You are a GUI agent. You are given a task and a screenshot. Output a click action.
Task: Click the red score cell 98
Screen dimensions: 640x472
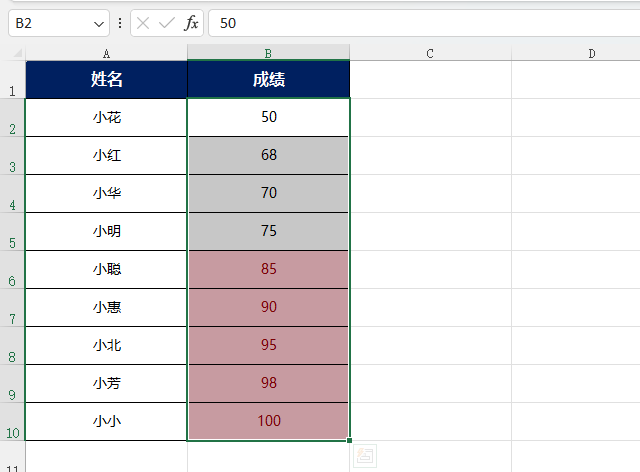(x=268, y=383)
